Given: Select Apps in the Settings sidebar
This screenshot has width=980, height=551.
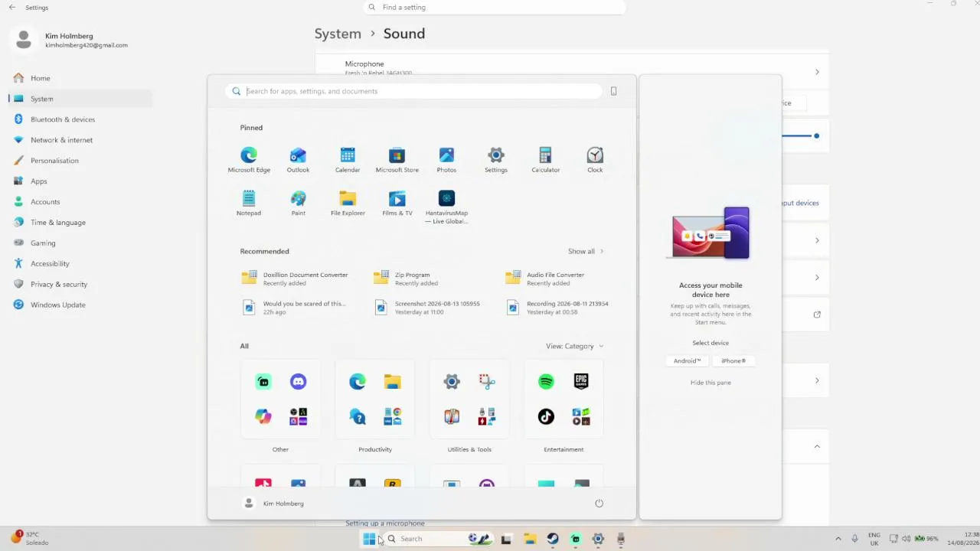Looking at the screenshot, I should [x=80, y=181].
